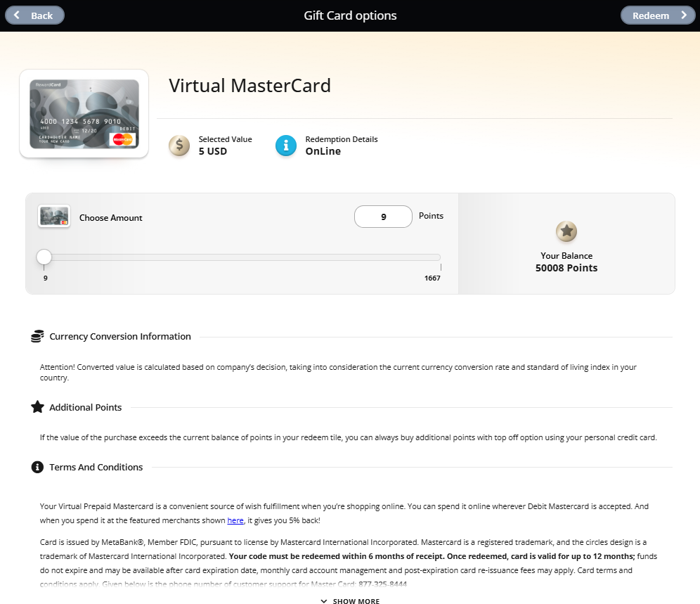The image size is (700, 604).
Task: Click the coins Currency Conversion icon
Action: 37,336
